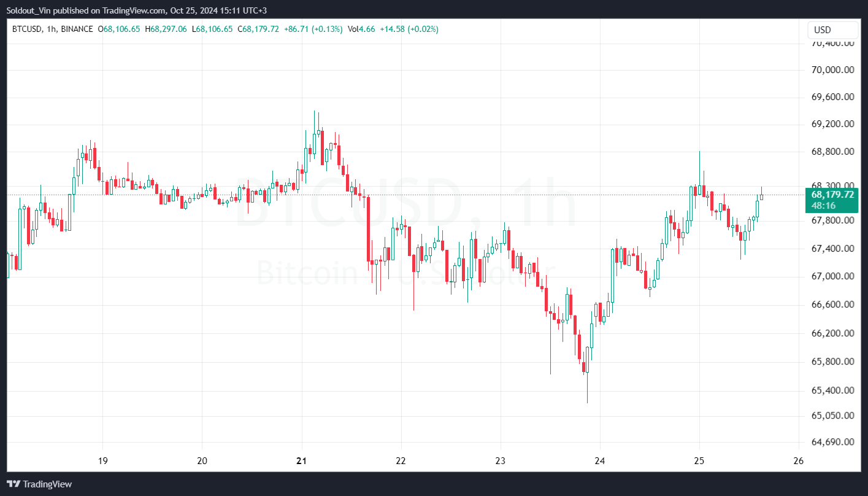Click the 68,800.00 price axis label
This screenshot has height=496, width=868.
point(833,151)
